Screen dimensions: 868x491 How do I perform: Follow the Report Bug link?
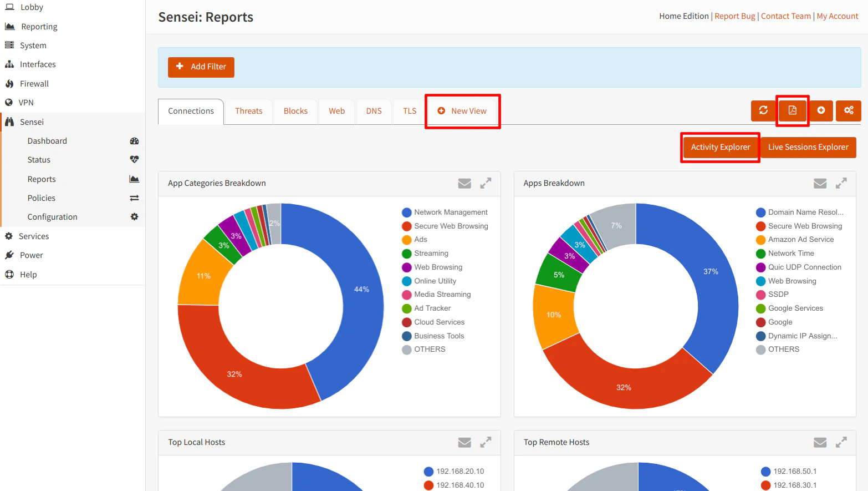[x=734, y=16]
